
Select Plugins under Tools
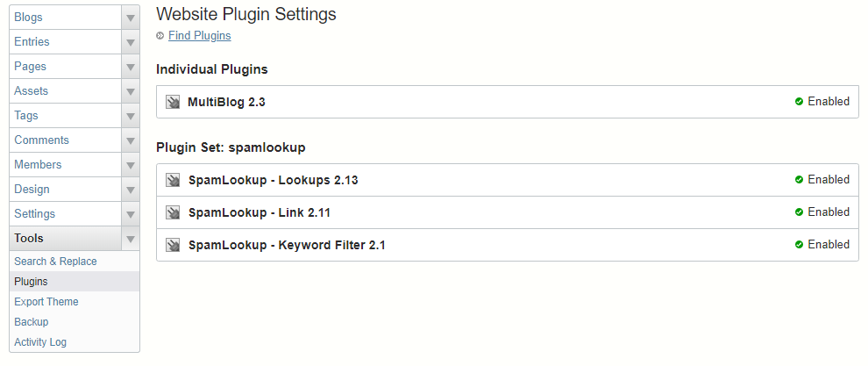(31, 282)
